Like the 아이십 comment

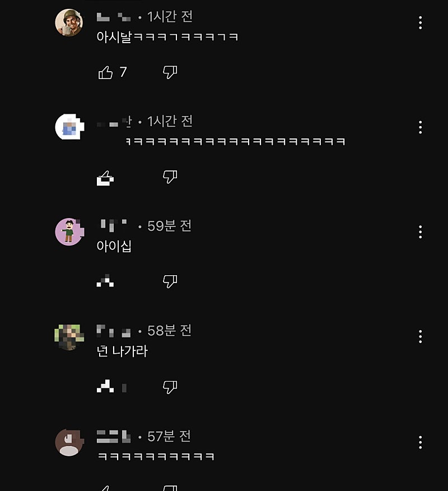[105, 282]
